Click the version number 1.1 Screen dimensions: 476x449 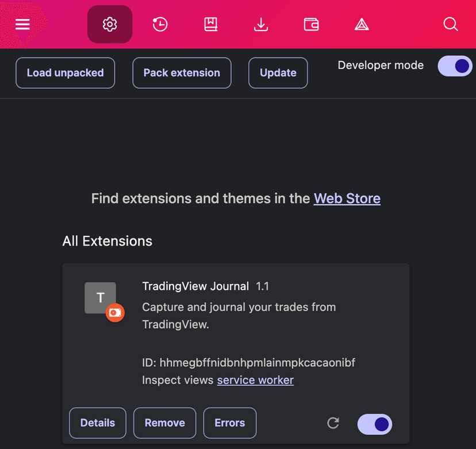coord(262,286)
